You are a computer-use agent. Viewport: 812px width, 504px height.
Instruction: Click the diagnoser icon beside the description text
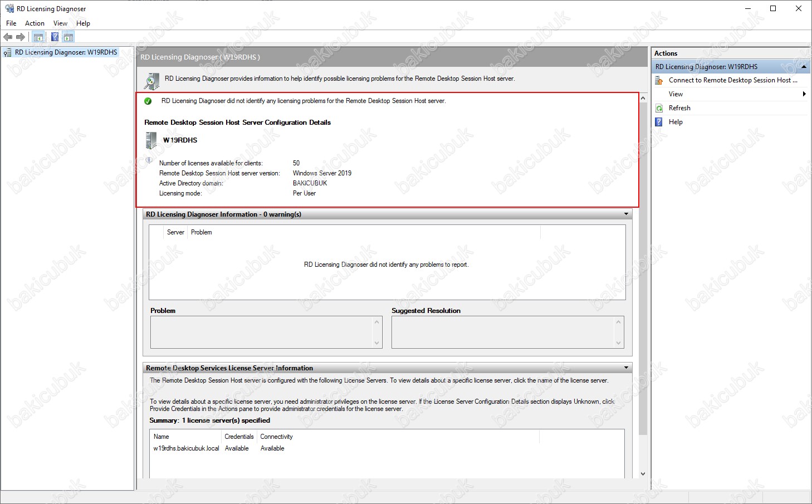pyautogui.click(x=151, y=81)
